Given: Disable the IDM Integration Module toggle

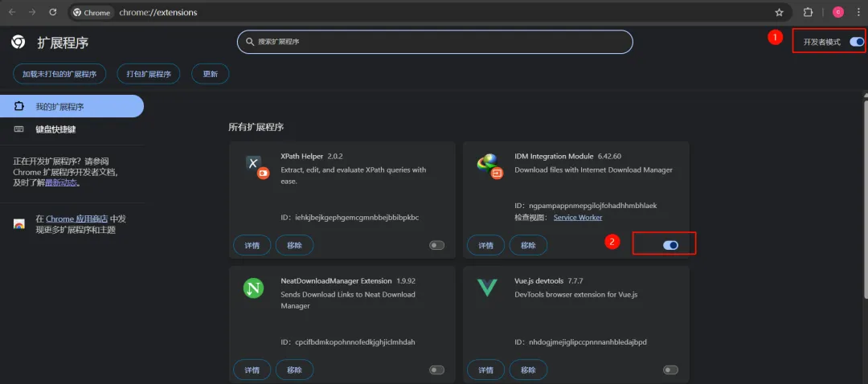Looking at the screenshot, I should [x=670, y=245].
